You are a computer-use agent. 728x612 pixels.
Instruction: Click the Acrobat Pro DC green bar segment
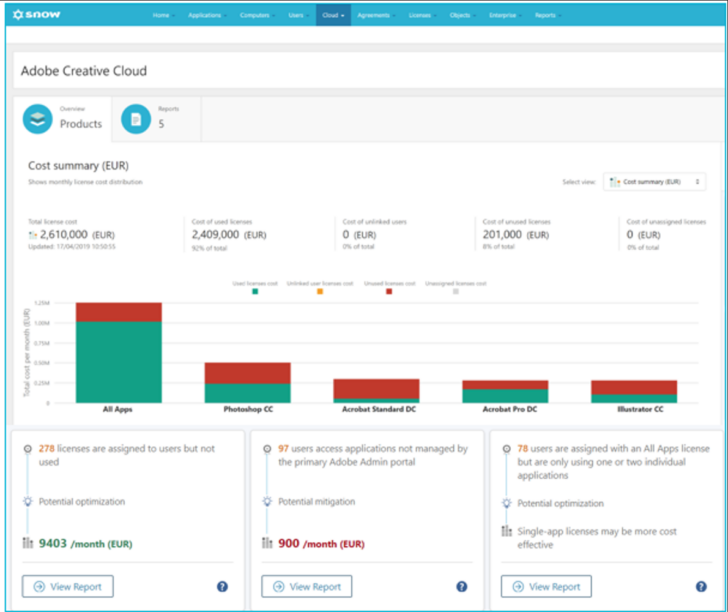(x=505, y=396)
